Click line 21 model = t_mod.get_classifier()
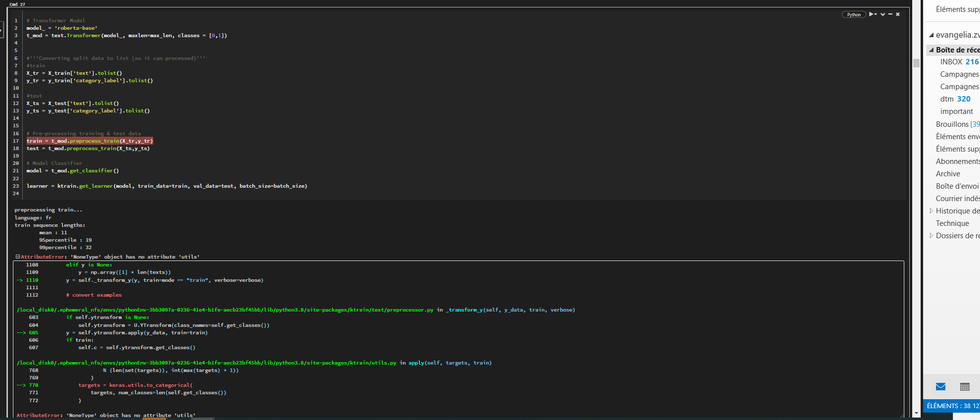Image resolution: width=980 pixels, height=420 pixels. point(73,171)
